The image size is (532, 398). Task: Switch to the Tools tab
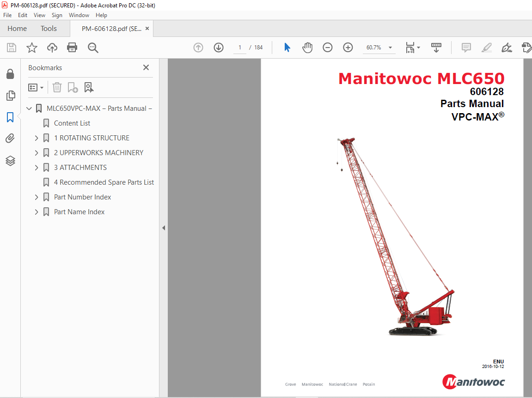coord(49,29)
